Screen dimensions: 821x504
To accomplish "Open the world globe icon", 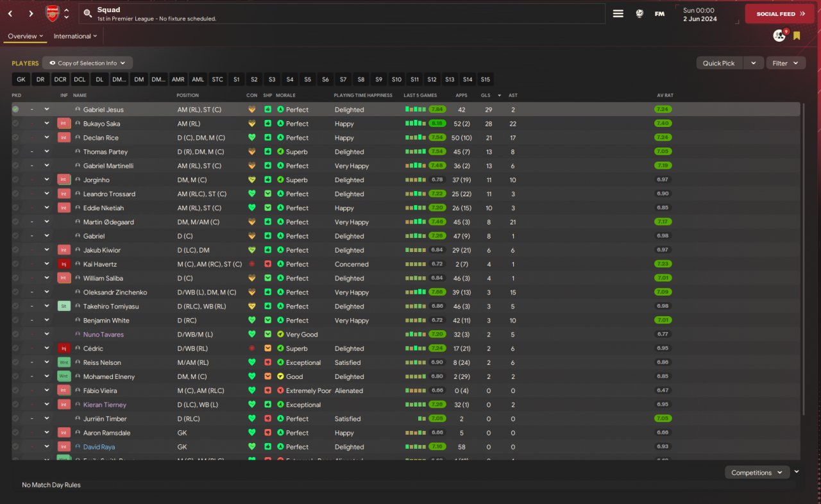I will (639, 13).
